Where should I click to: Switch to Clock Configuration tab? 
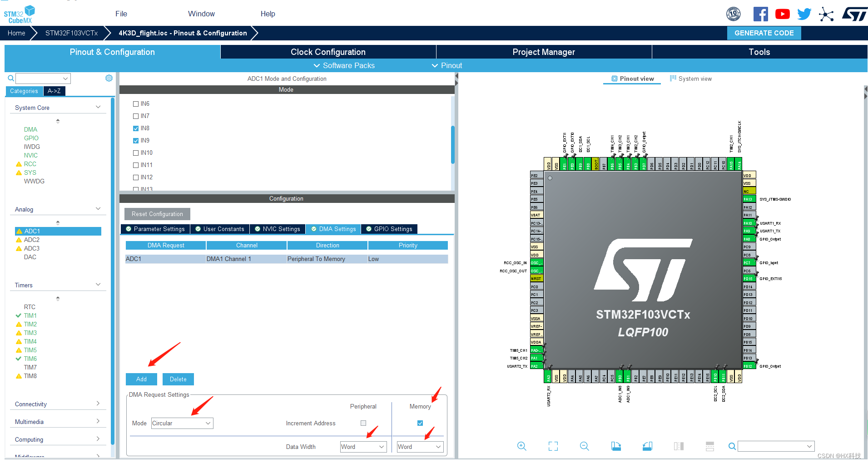click(x=328, y=52)
